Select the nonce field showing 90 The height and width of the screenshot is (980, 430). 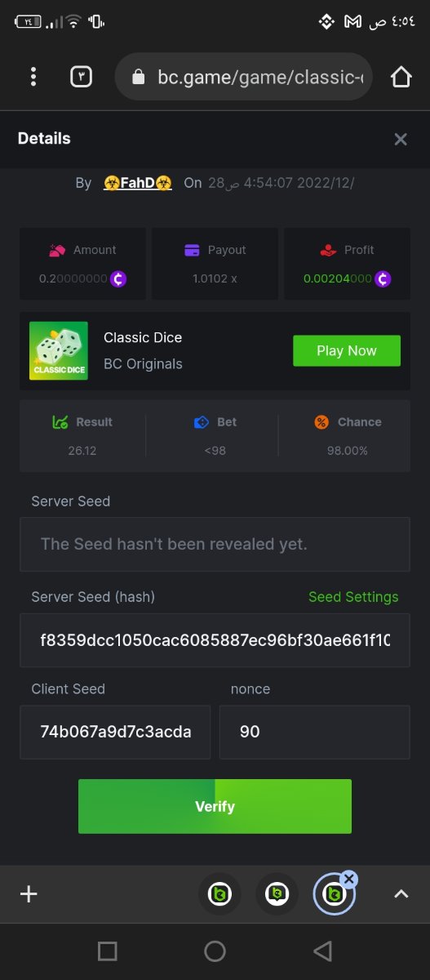tap(315, 732)
